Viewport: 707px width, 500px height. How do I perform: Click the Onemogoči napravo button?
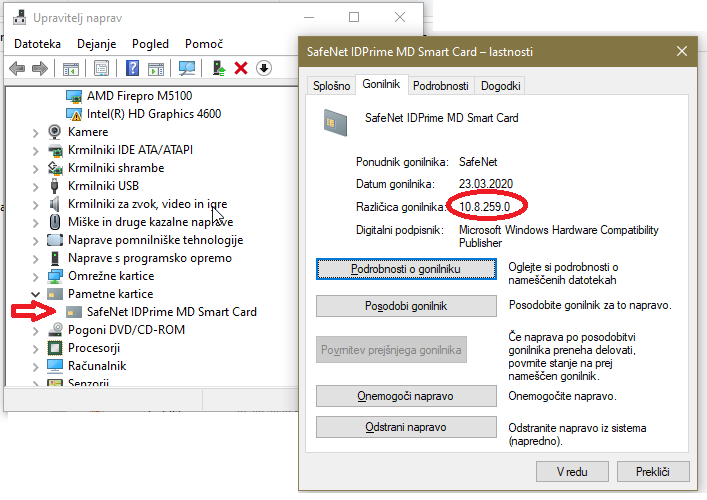coord(406,396)
